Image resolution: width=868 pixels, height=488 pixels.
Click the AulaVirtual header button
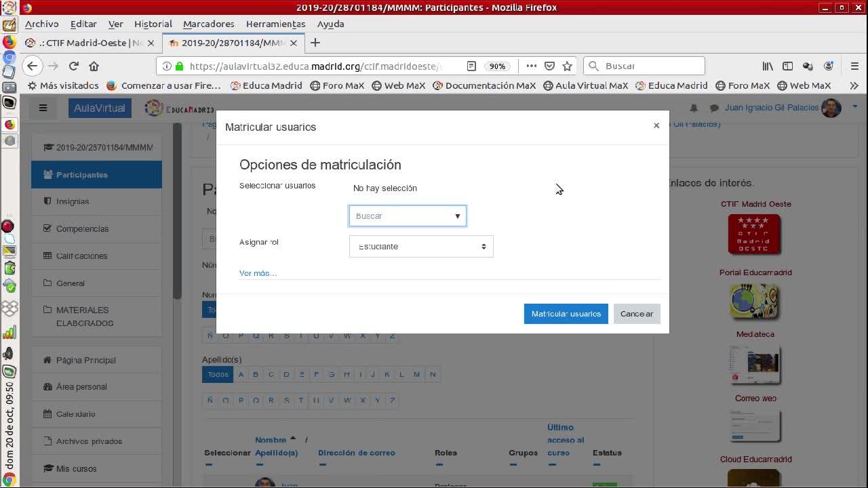[100, 108]
